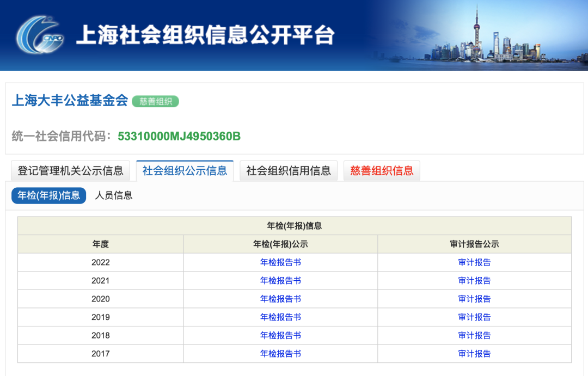Click the 慈善组织 green badge
Image resolution: width=588 pixels, height=376 pixels.
[156, 101]
